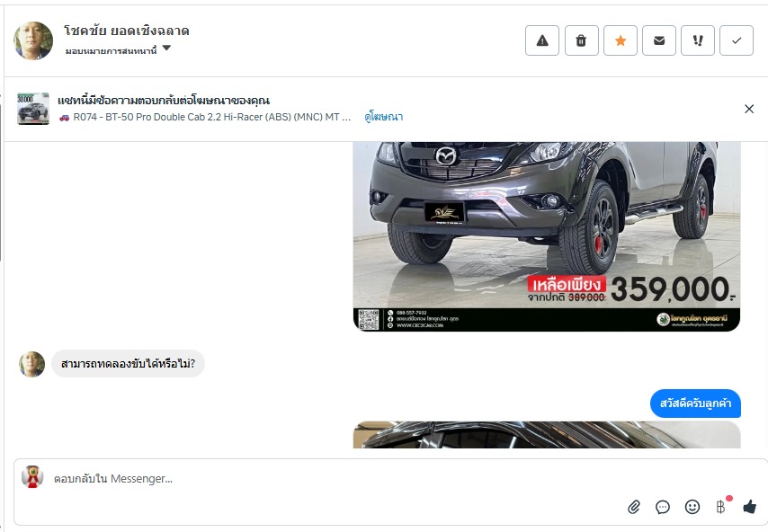Select the blue สวัสดีครับลูกค้า reply bubble
The height and width of the screenshot is (532, 768).
[695, 403]
